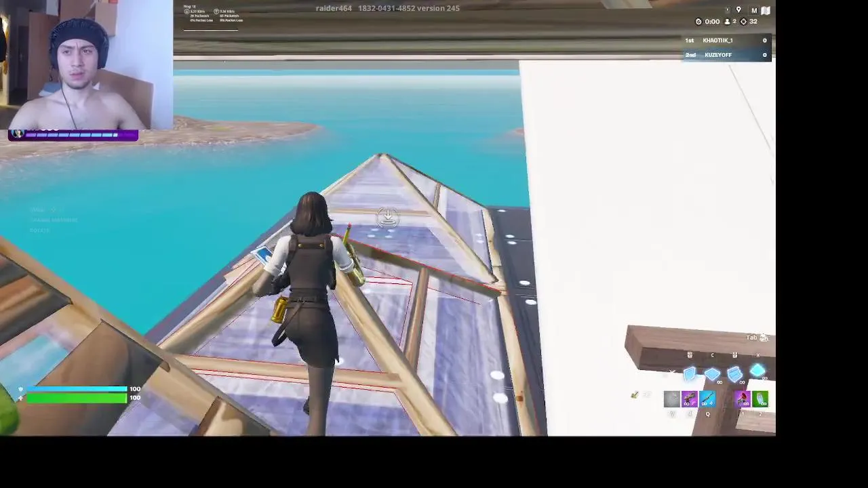Click the streamer webcam overlay

(86, 64)
